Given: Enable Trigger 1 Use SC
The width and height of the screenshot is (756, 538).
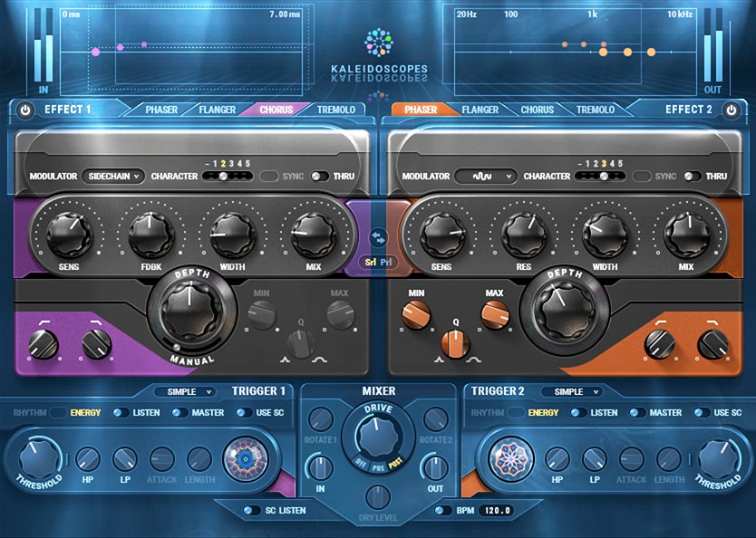Looking at the screenshot, I should 244,413.
